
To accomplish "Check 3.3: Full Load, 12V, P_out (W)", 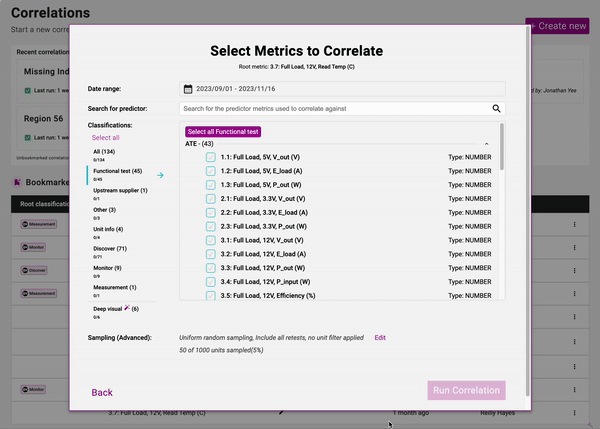I will [x=211, y=268].
